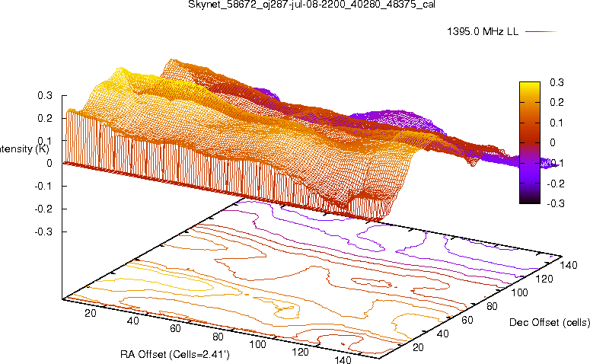Click Dec Offset tick label 100
This screenshot has width=590, height=364.
click(x=519, y=293)
